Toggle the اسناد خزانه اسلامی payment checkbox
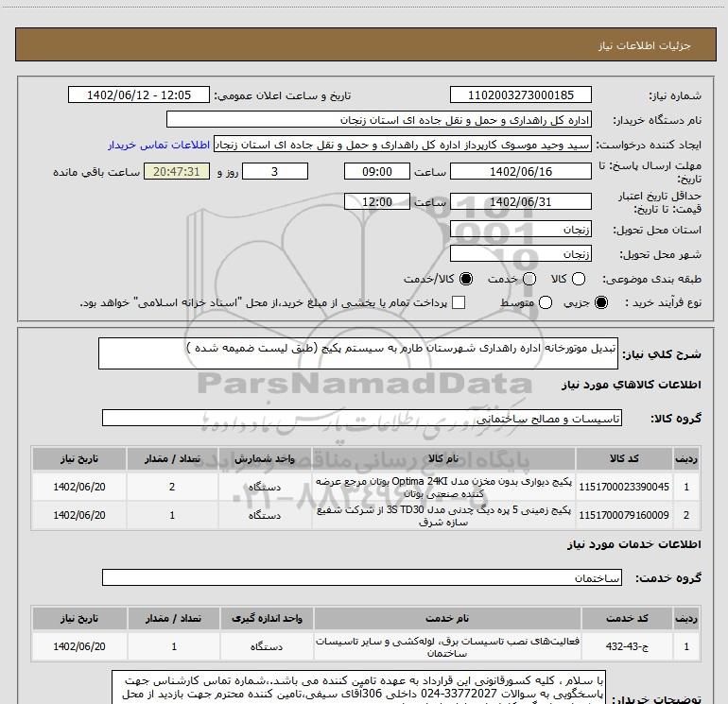The width and height of the screenshot is (728, 704). tap(459, 302)
